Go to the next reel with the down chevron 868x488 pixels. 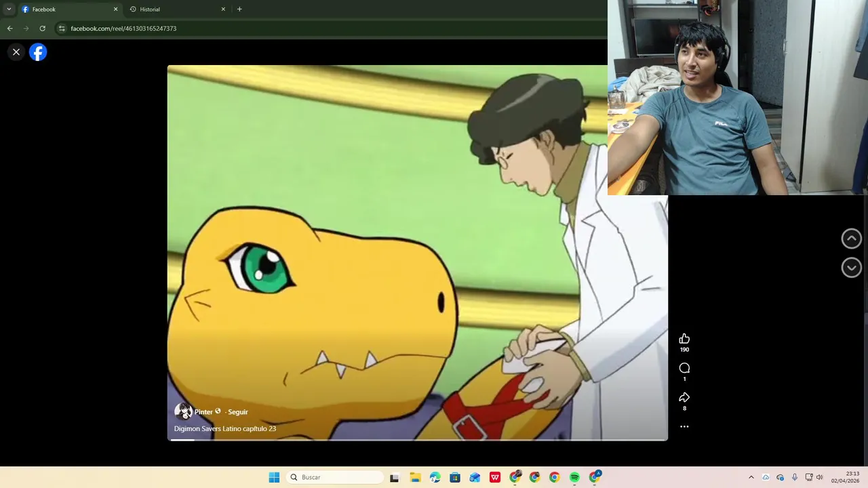852,268
